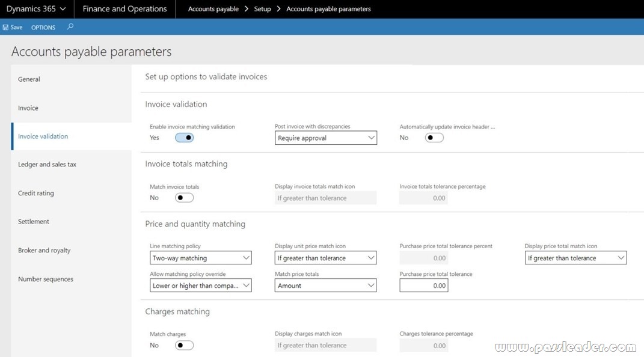Go to Setup breadcrumb

[x=262, y=8]
